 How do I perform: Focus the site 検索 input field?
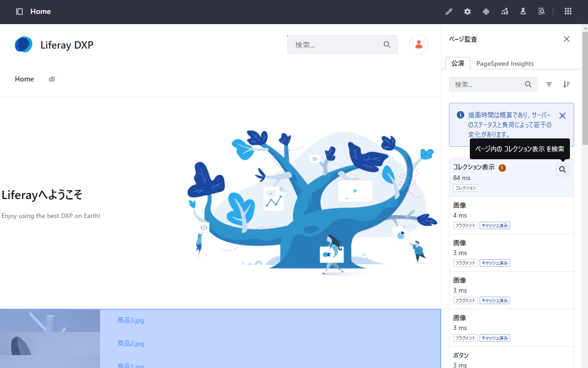pyautogui.click(x=342, y=44)
